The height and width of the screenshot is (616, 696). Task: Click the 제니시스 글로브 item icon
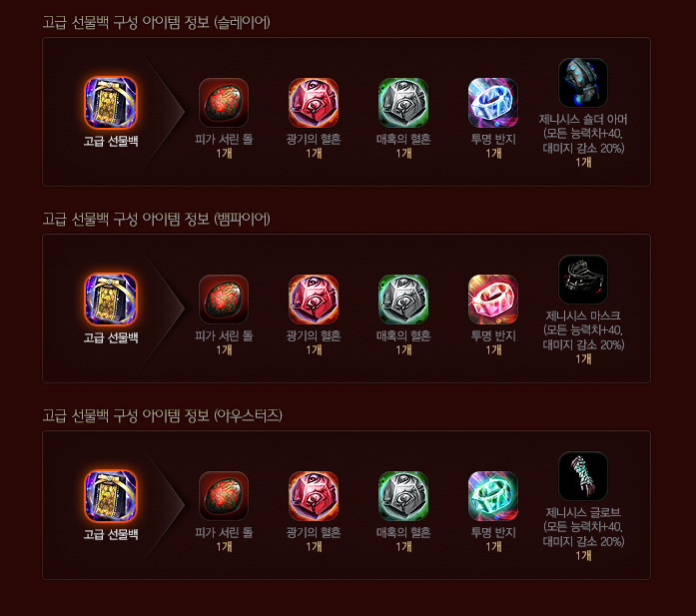click(583, 476)
